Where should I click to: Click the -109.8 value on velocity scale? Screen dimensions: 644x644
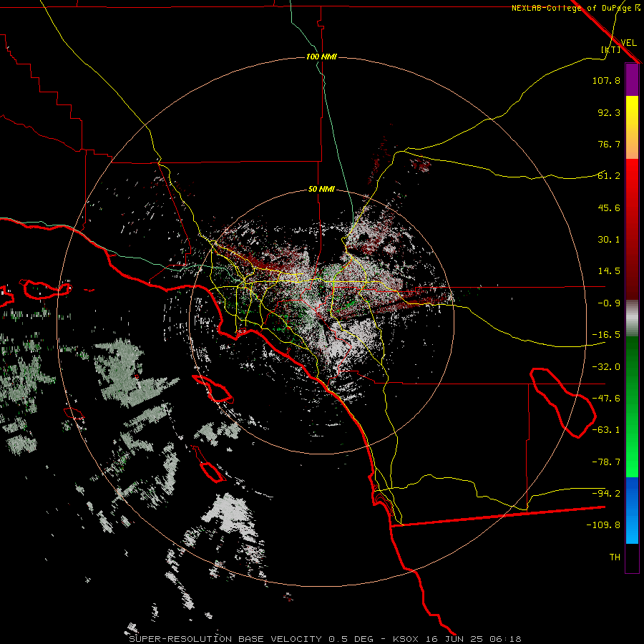[603, 525]
